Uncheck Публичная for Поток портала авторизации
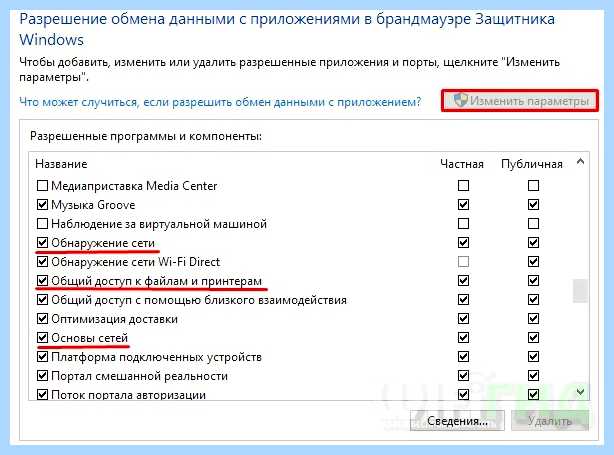614x455 pixels. point(533,394)
